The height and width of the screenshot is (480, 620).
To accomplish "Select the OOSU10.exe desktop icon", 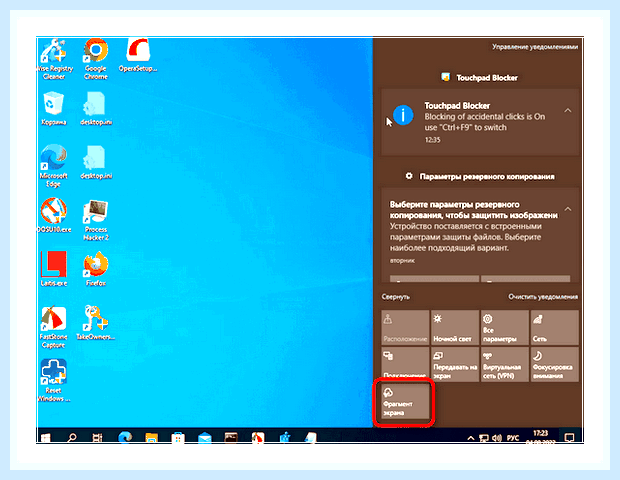I will click(x=54, y=215).
